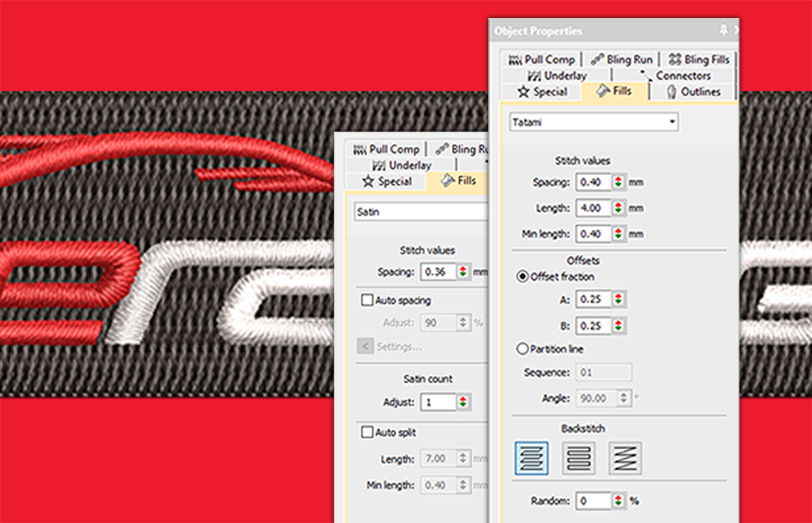Choose the zigzag Backstitch style icon

click(625, 457)
